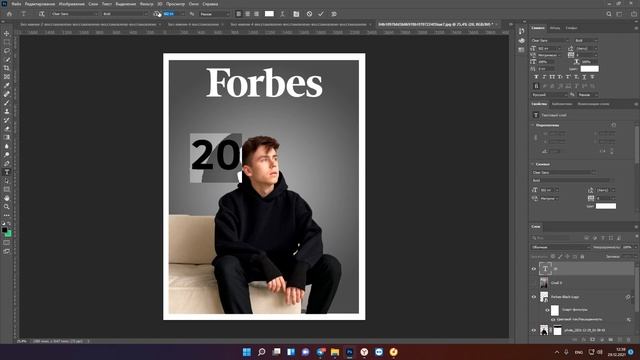
Task: Click the Home icon in options bar
Action: click(x=9, y=14)
